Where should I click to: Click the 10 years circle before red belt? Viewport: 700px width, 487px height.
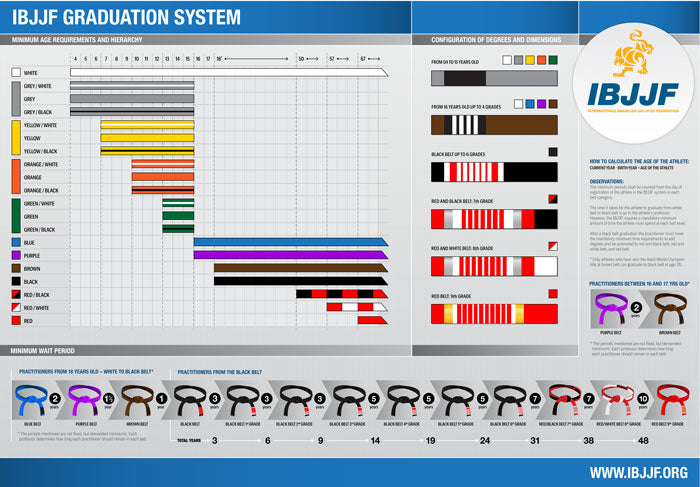pyautogui.click(x=643, y=399)
